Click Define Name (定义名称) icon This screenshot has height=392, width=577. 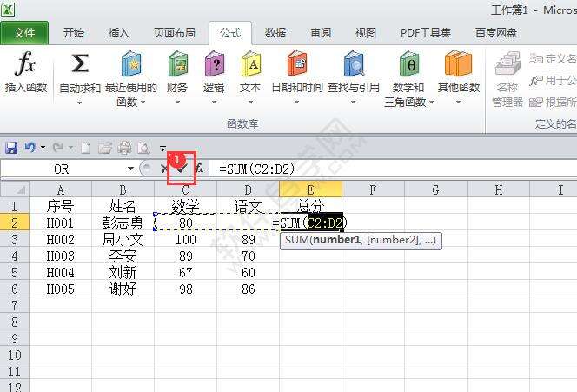coord(536,58)
